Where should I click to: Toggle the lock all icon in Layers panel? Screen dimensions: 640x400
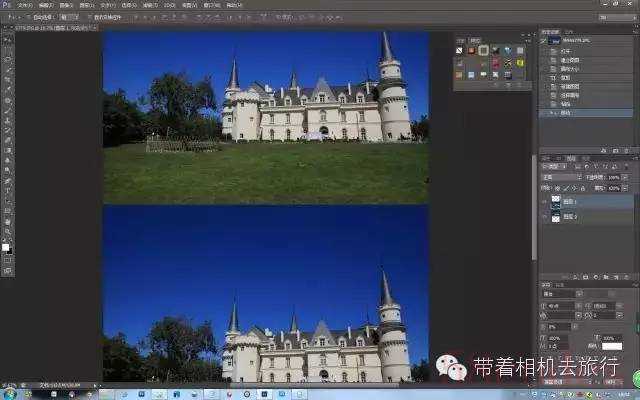pyautogui.click(x=583, y=188)
